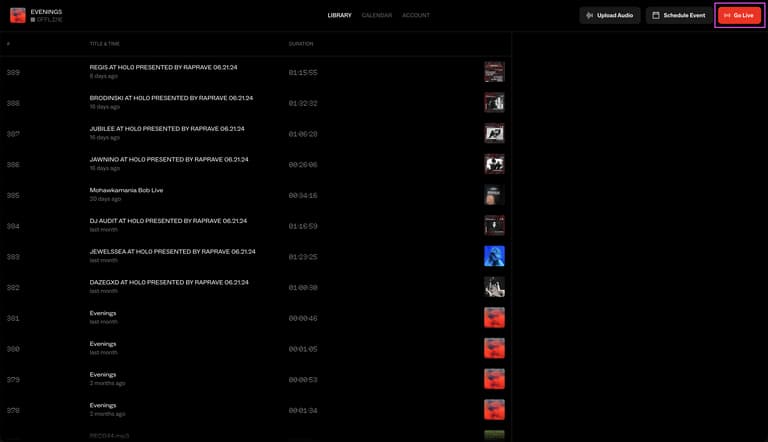
Task: Start broadcasting with Go Live
Action: tap(739, 15)
